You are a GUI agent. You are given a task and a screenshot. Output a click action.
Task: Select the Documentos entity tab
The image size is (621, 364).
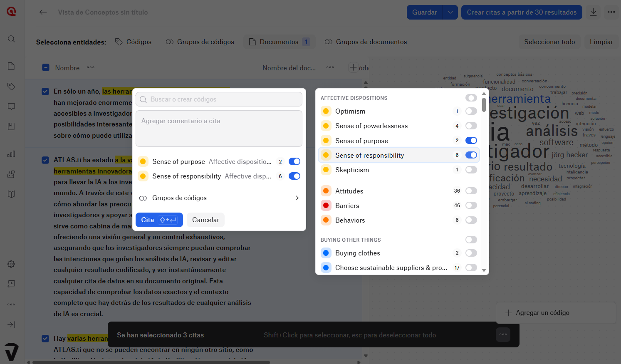(279, 42)
